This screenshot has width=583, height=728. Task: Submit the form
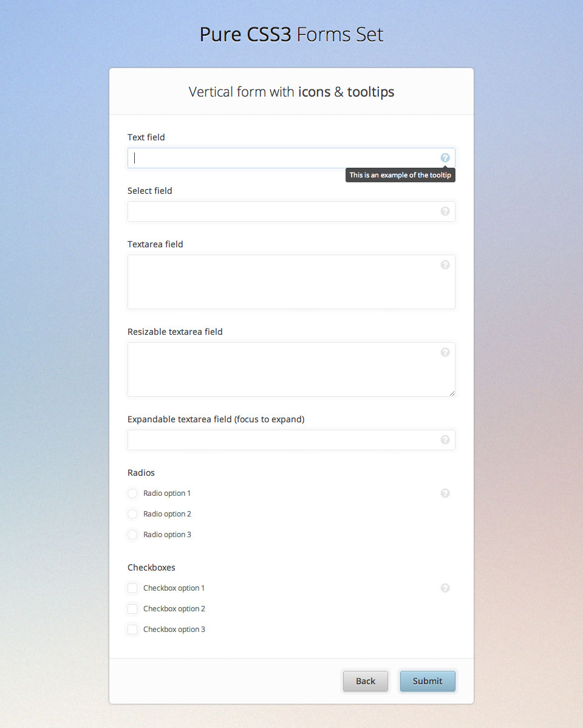click(x=428, y=681)
